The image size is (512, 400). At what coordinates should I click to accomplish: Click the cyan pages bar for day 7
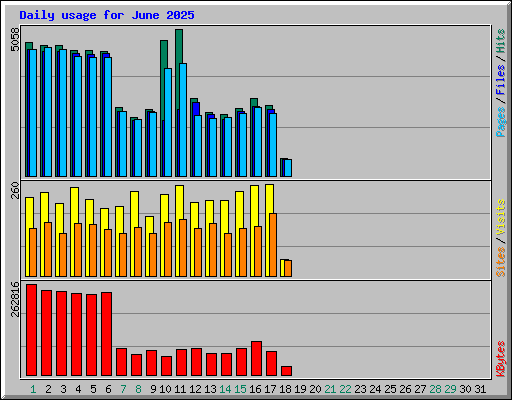[x=123, y=144]
